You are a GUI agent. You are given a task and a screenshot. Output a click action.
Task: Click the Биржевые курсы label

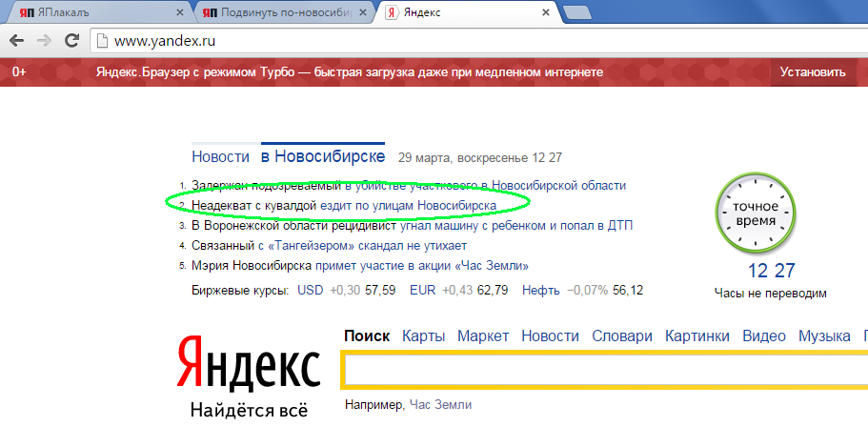(x=240, y=291)
